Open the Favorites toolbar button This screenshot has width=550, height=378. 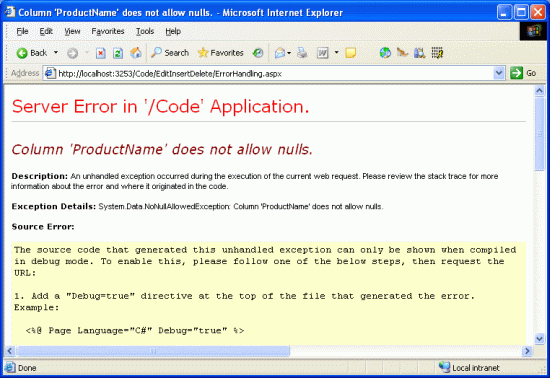pyautogui.click(x=220, y=53)
